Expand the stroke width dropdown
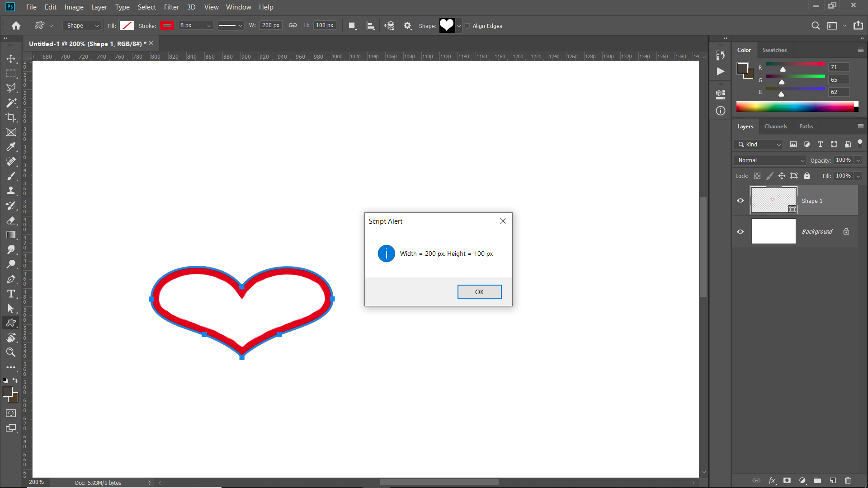 209,26
